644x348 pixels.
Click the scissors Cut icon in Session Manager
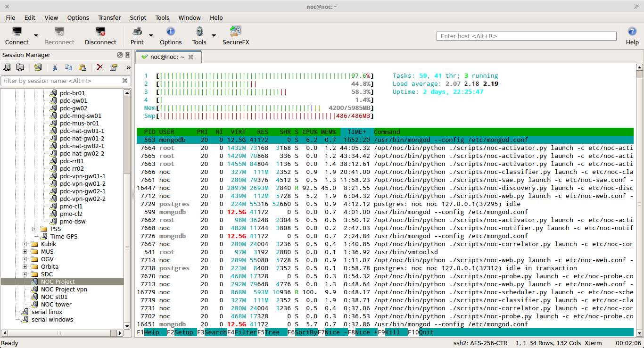[55, 67]
